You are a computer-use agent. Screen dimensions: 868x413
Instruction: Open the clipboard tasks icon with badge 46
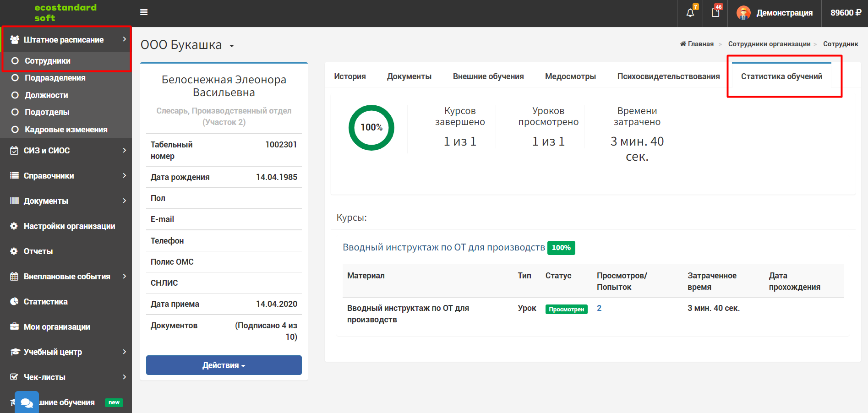click(x=715, y=12)
